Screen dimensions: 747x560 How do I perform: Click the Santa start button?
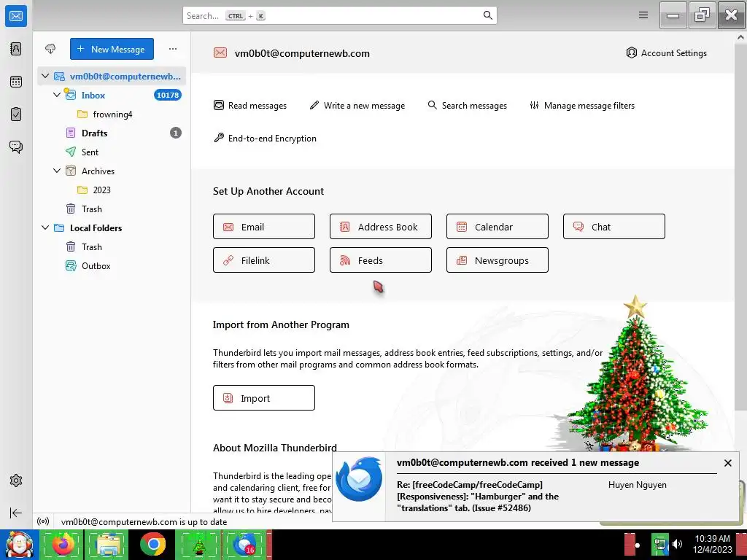click(x=19, y=544)
